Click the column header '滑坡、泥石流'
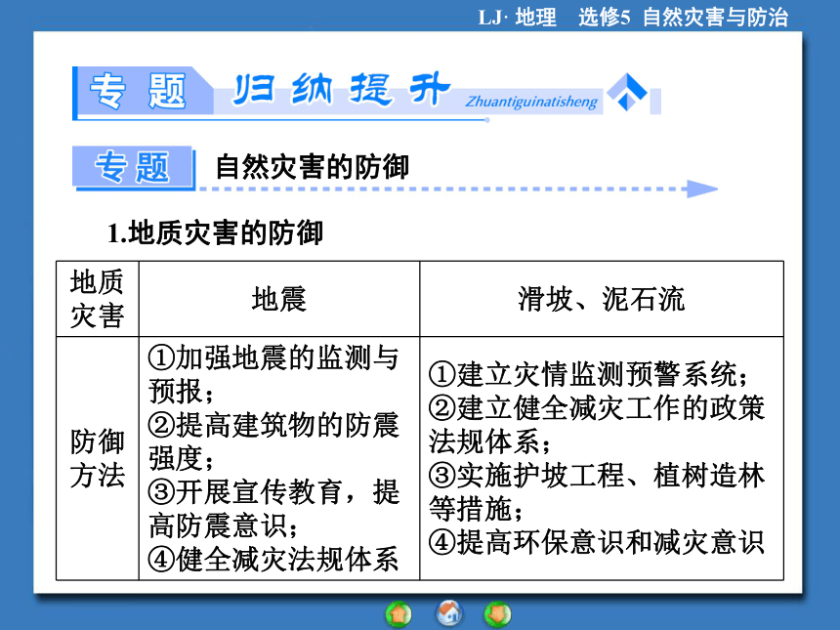 (x=601, y=299)
